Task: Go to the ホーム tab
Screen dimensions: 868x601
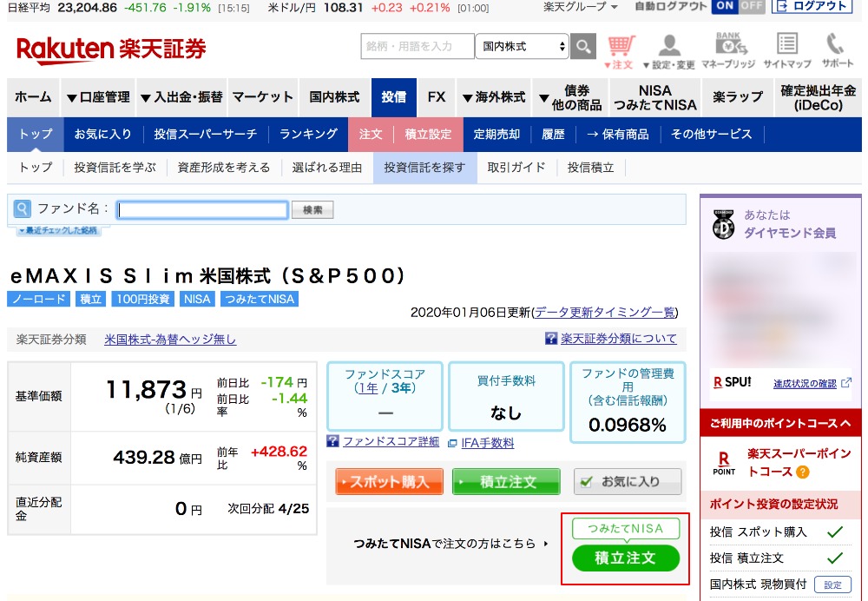Action: click(33, 97)
